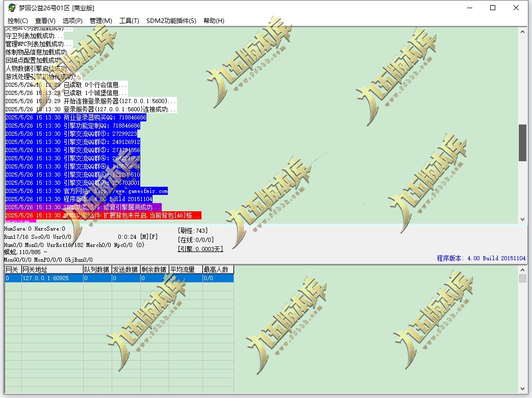Close the 梦回公益26号01区 window

click(x=516, y=8)
